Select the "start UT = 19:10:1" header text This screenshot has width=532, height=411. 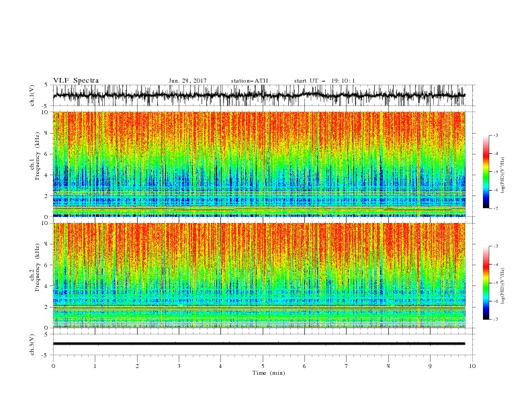click(x=324, y=81)
